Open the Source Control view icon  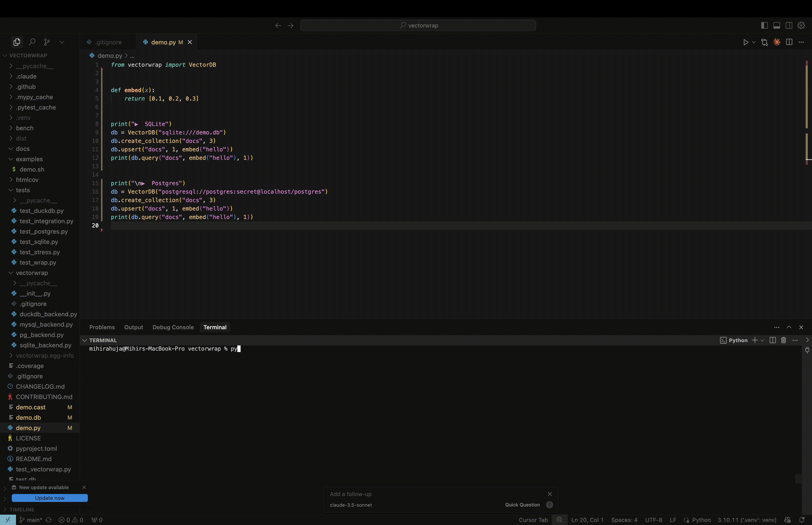[x=47, y=42]
